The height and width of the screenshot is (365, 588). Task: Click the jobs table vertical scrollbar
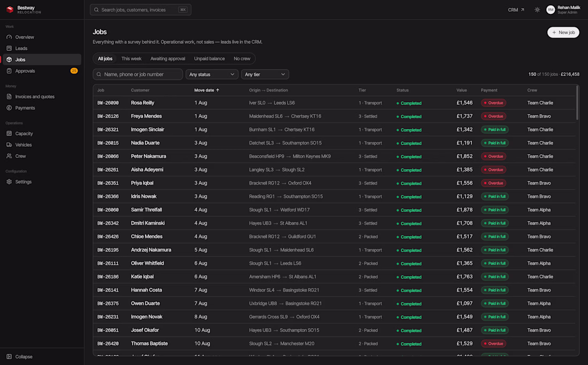click(x=577, y=103)
